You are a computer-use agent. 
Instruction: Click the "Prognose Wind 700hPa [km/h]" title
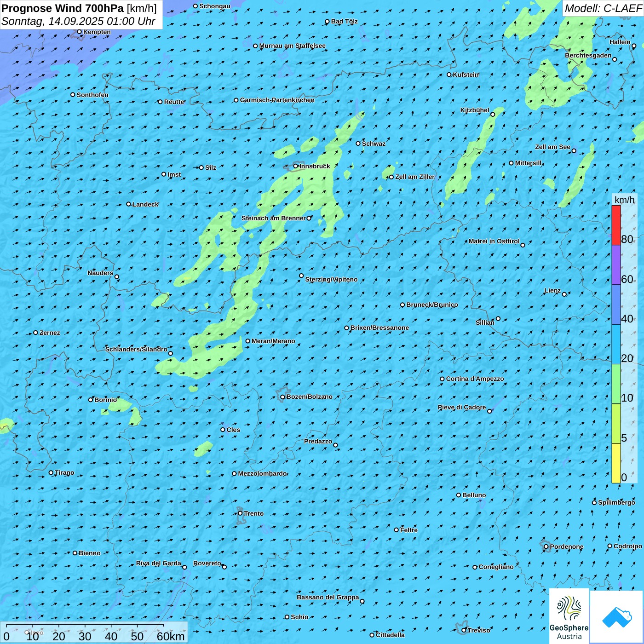pos(79,8)
